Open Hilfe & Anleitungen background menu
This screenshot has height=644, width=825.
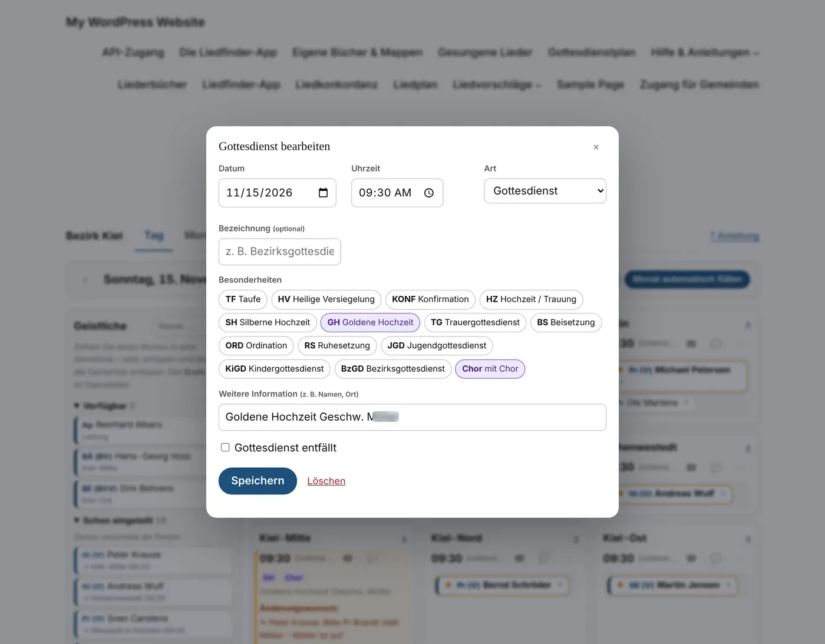click(x=705, y=52)
